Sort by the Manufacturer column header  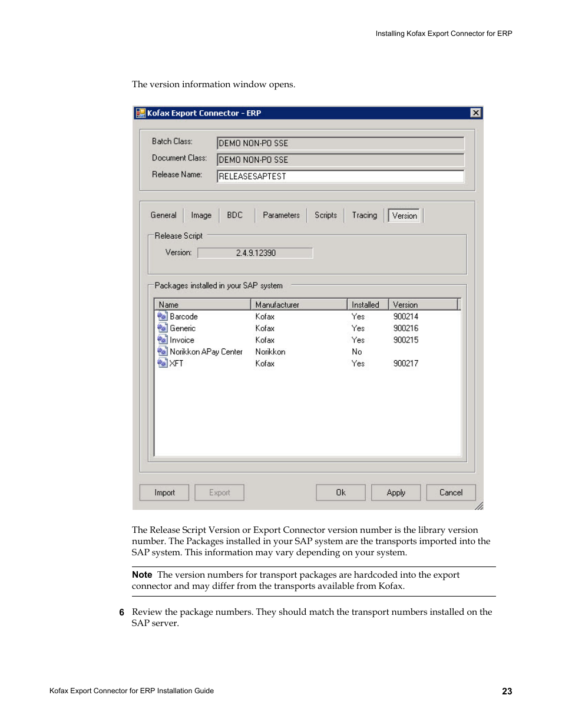tap(299, 305)
